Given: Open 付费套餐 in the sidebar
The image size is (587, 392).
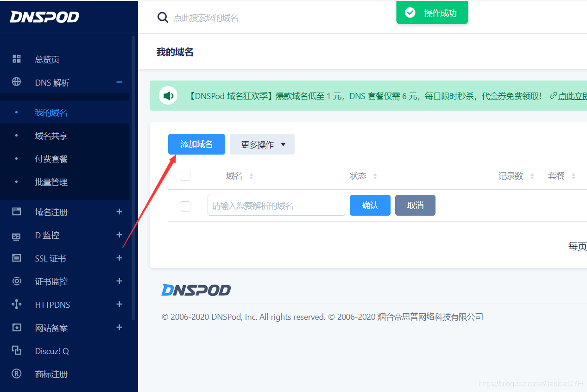Looking at the screenshot, I should click(51, 159).
